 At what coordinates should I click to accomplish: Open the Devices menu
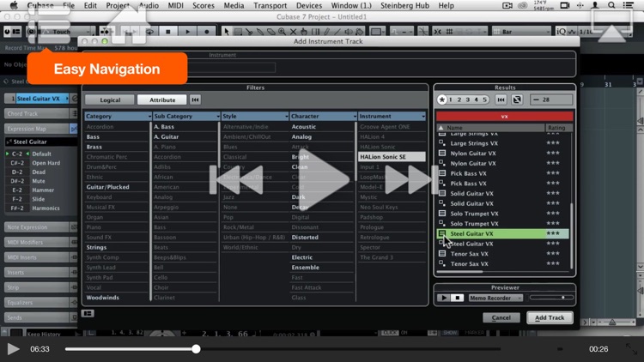(x=309, y=5)
